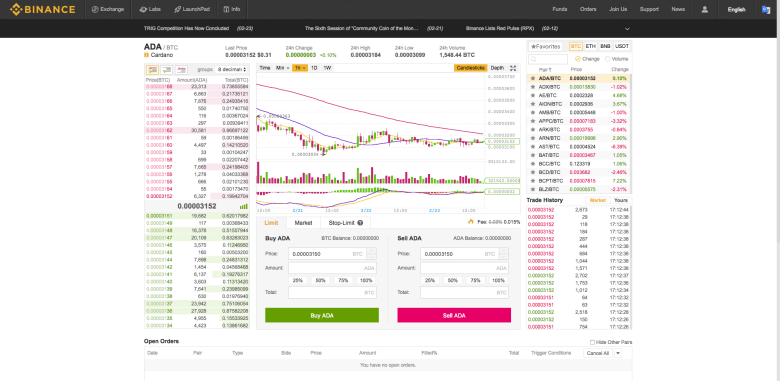Click the pair search input field
The image size is (780, 381).
(548, 59)
